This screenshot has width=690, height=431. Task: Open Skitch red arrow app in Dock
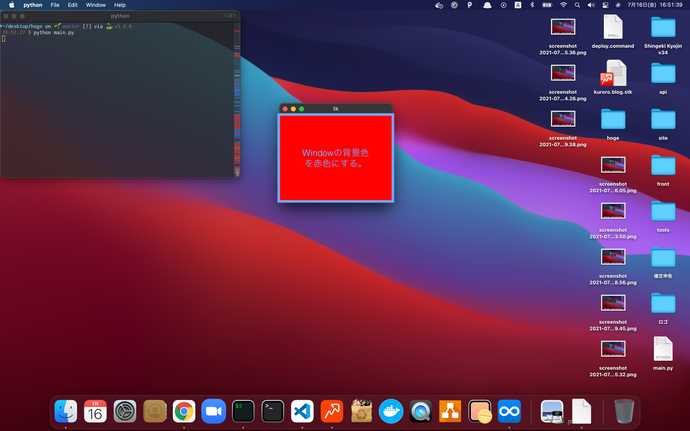332,411
